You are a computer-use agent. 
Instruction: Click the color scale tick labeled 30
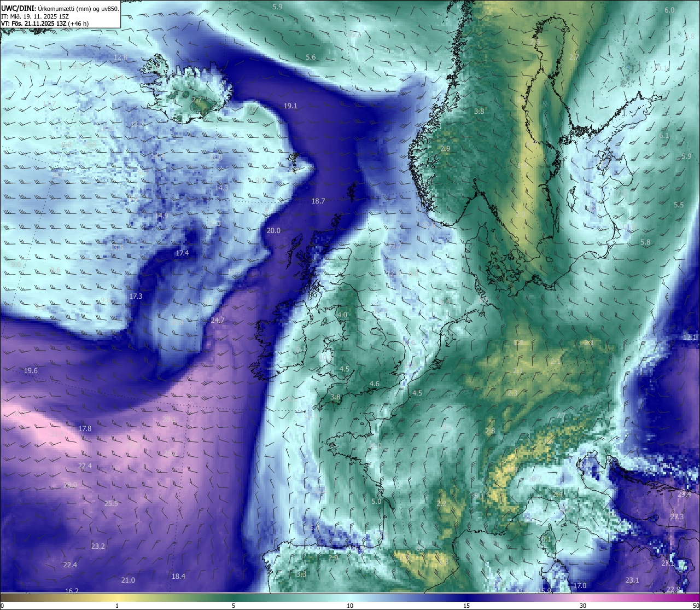[583, 606]
